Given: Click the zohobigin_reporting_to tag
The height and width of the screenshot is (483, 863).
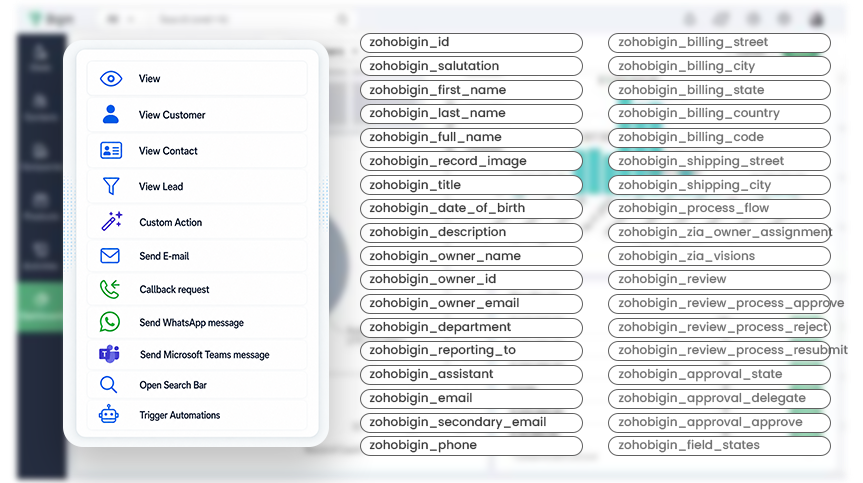Looking at the screenshot, I should 471,350.
